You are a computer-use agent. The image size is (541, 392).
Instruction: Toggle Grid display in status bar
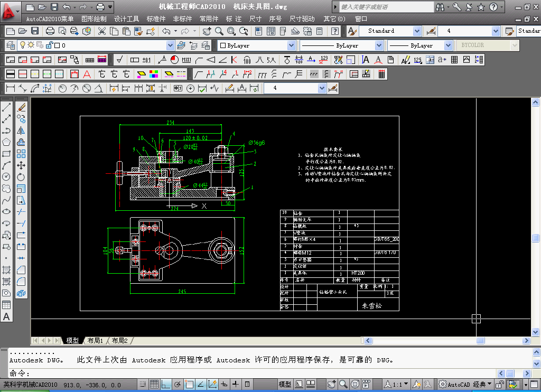coord(154,384)
